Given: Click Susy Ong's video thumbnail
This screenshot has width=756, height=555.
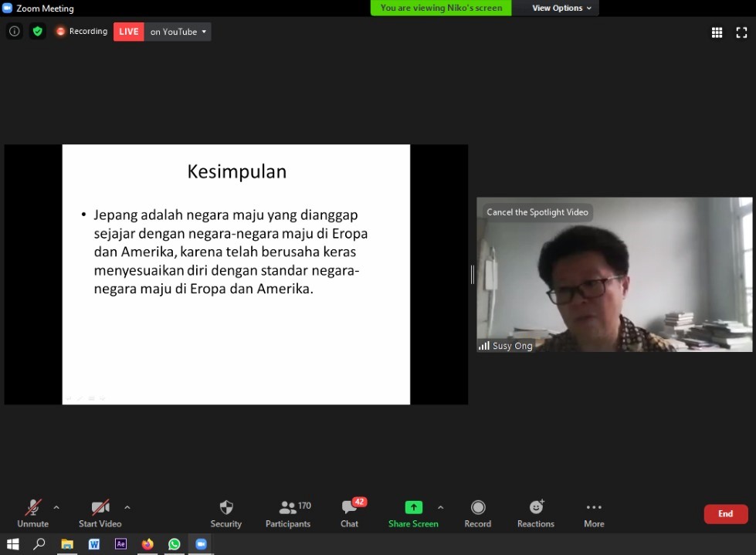Looking at the screenshot, I should [614, 275].
